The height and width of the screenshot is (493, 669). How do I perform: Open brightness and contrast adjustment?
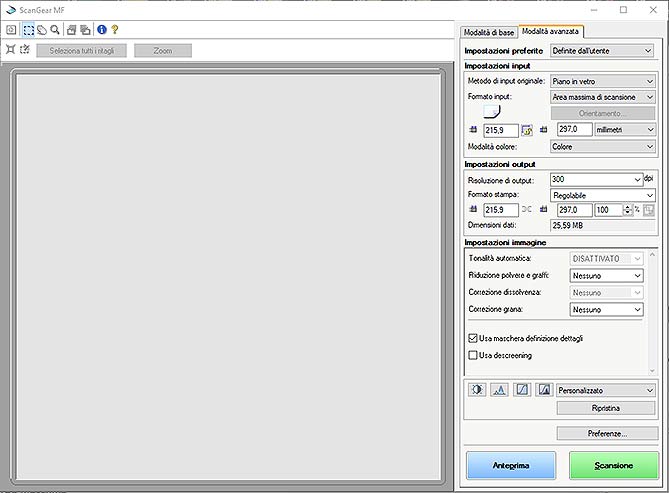[x=476, y=390]
